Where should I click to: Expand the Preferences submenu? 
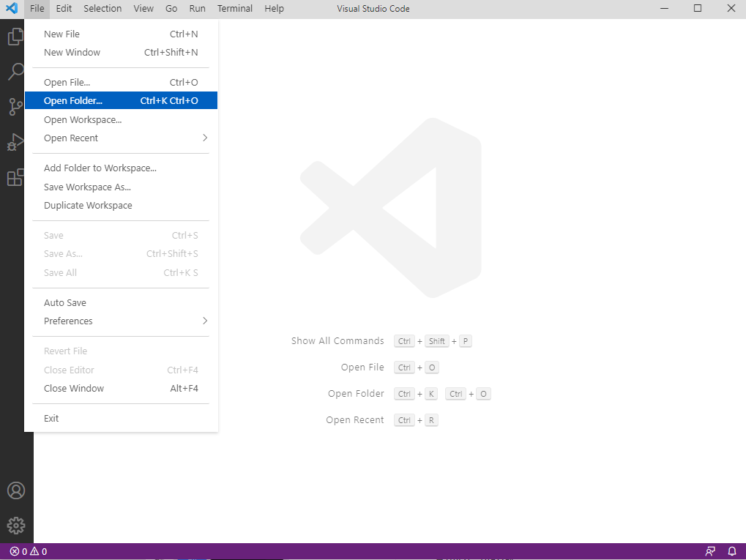tap(121, 321)
